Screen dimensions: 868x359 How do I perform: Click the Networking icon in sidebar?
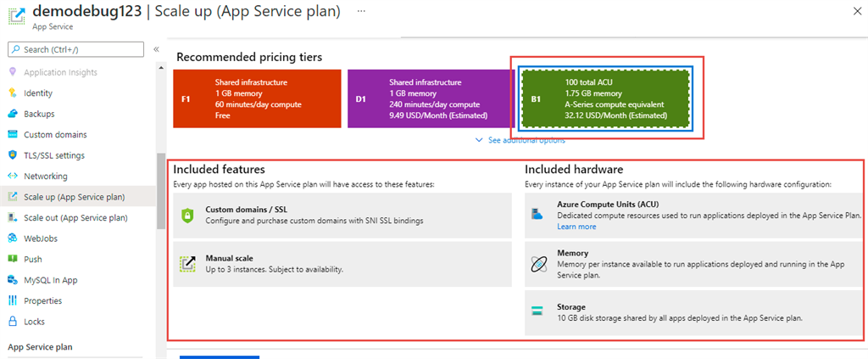[13, 176]
